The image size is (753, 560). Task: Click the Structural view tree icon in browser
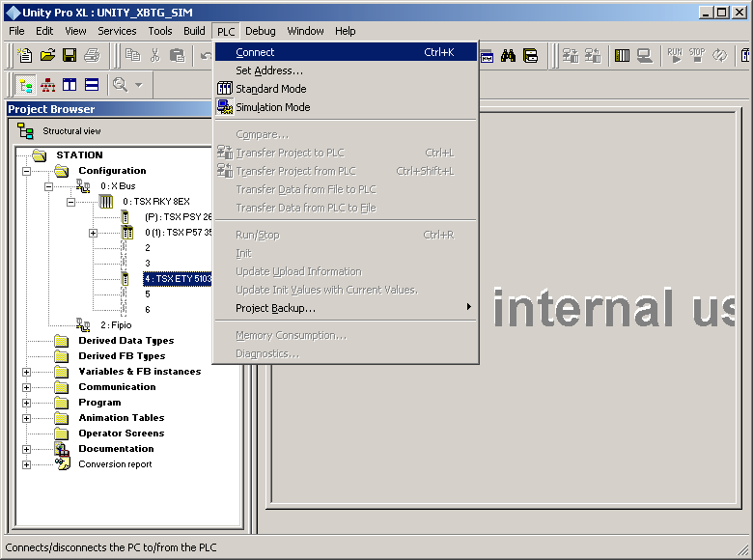(x=25, y=130)
